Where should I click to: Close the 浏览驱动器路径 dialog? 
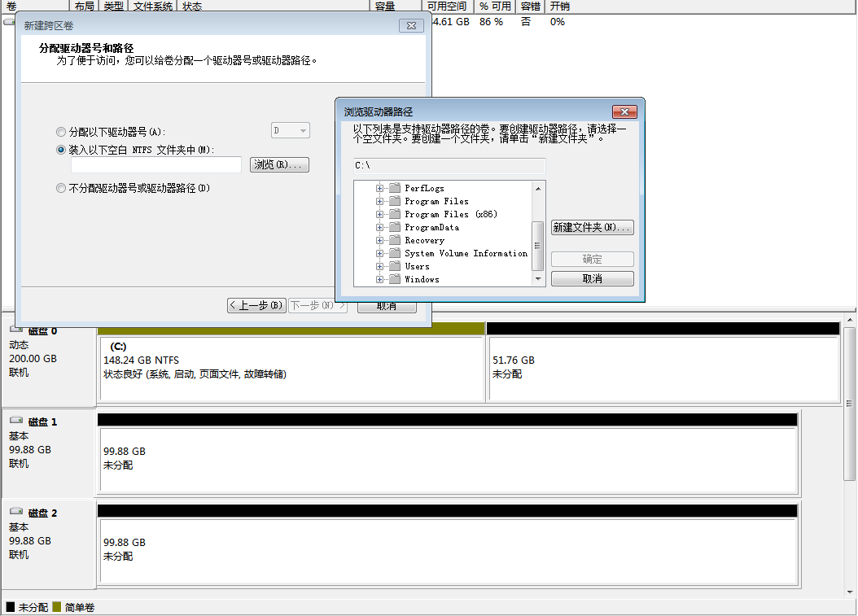[x=624, y=111]
